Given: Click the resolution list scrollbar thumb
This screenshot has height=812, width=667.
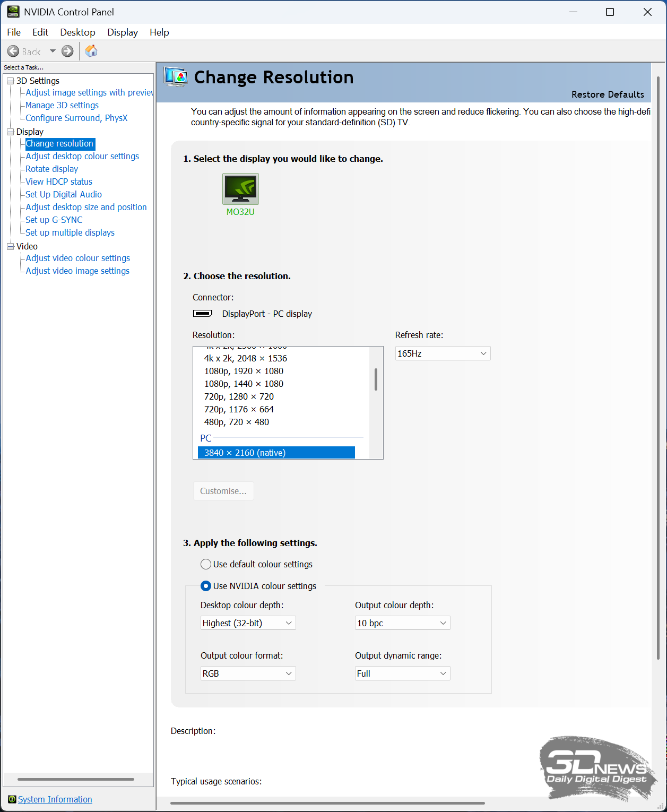Looking at the screenshot, I should (x=376, y=379).
